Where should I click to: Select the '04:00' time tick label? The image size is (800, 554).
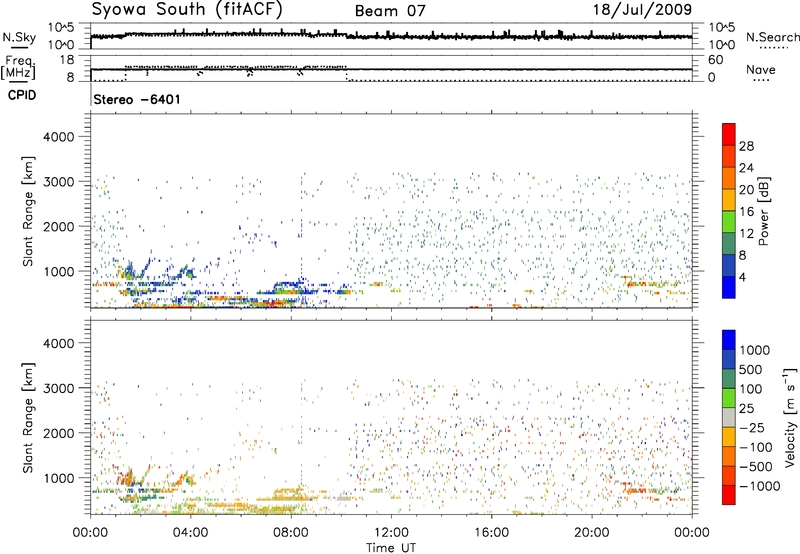(190, 532)
